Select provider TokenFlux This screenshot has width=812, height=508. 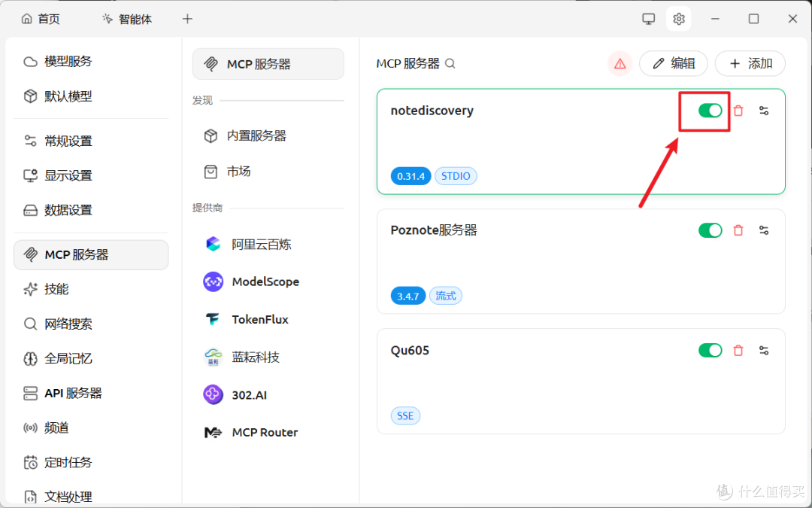click(x=268, y=319)
